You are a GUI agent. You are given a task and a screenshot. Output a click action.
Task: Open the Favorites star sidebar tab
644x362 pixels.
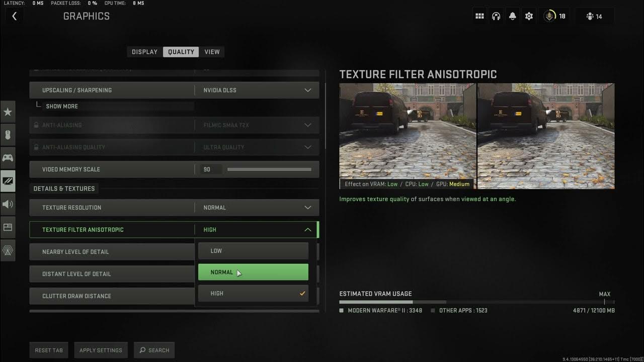point(8,112)
